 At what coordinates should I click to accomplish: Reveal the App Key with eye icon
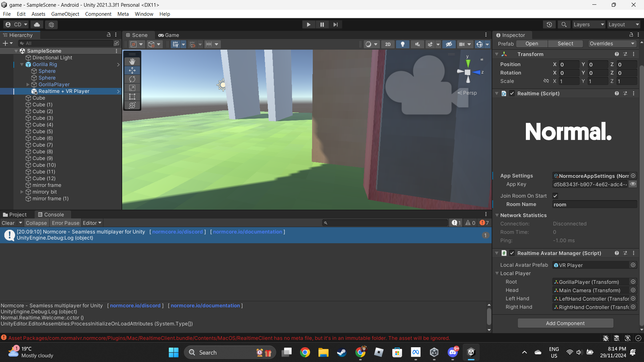pos(633,184)
